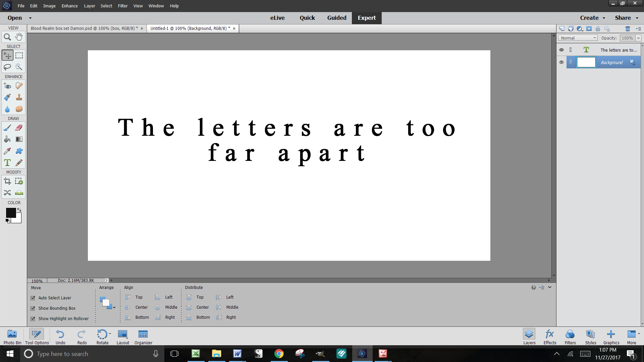This screenshot has height=362, width=644.
Task: Uncheck Auto Select Layer
Action: (33, 298)
